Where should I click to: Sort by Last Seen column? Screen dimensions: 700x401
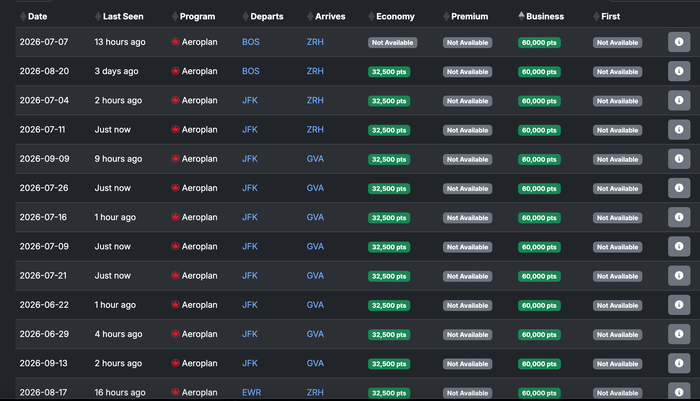coord(119,17)
